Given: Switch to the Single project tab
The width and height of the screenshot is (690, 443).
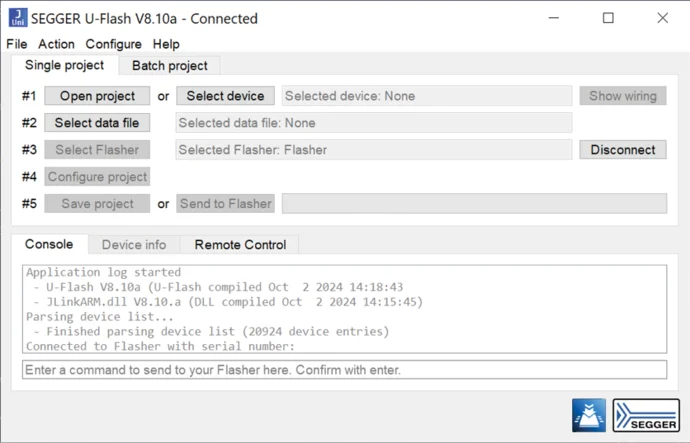Looking at the screenshot, I should (64, 65).
